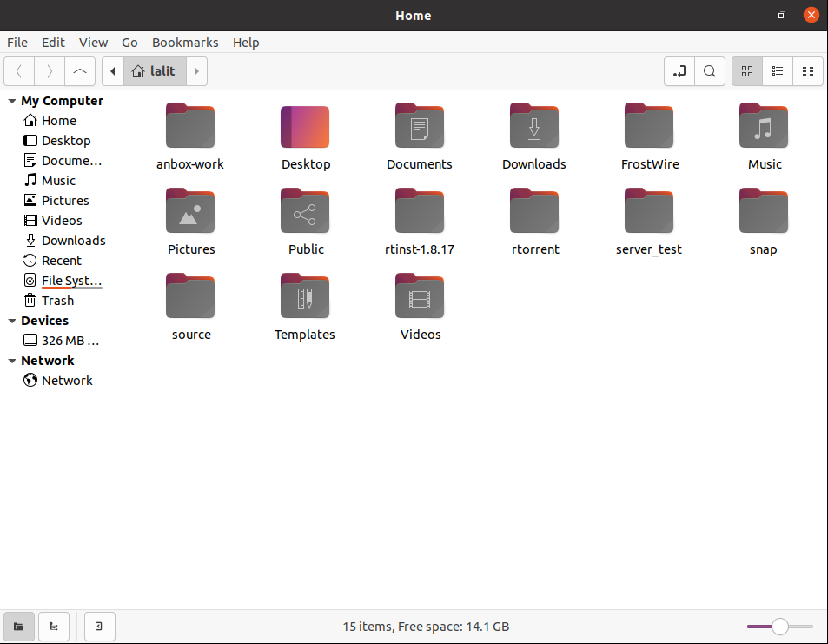
Task: Open Trash in the sidebar
Action: (x=57, y=301)
